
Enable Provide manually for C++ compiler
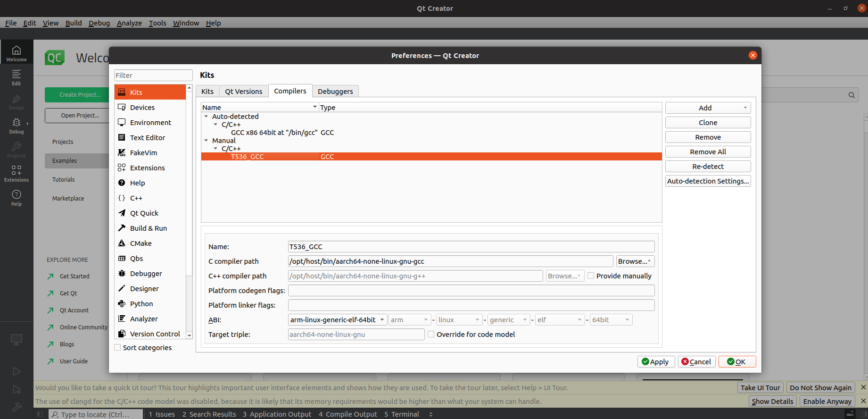(x=591, y=276)
